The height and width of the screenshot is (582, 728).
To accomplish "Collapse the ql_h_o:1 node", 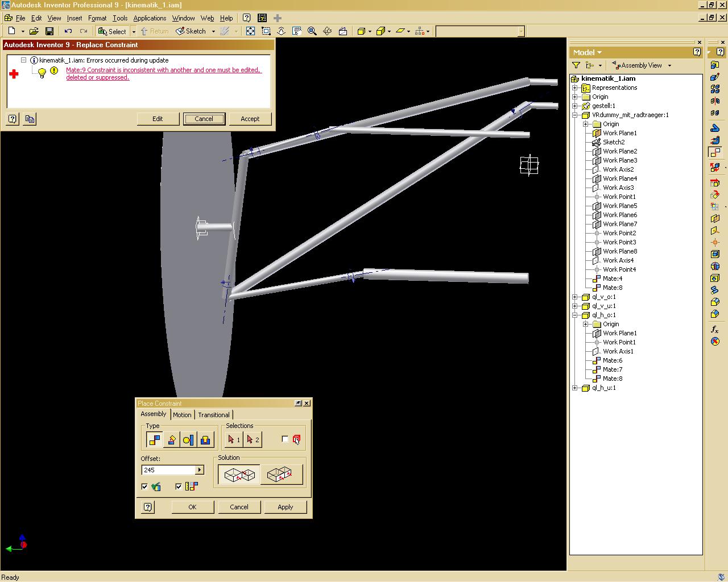I will (x=575, y=315).
